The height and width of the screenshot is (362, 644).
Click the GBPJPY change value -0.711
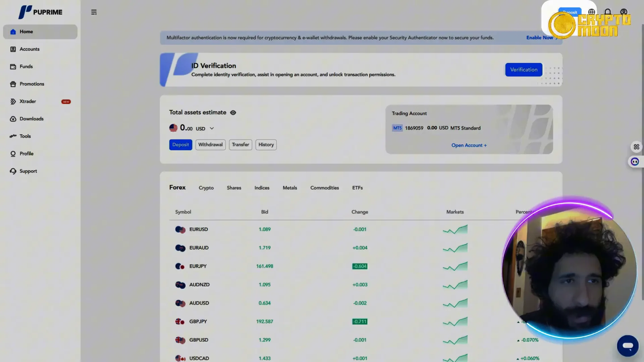click(x=360, y=321)
